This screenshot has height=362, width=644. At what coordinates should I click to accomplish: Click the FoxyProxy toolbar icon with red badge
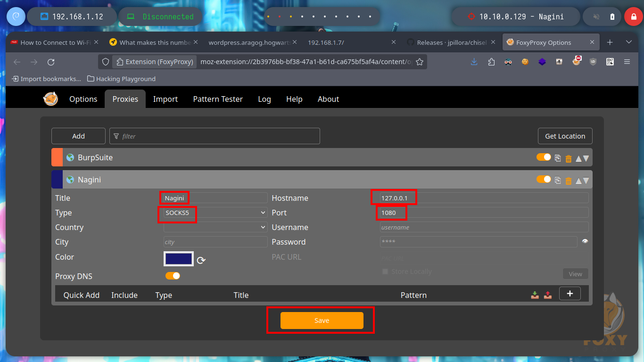click(x=576, y=61)
